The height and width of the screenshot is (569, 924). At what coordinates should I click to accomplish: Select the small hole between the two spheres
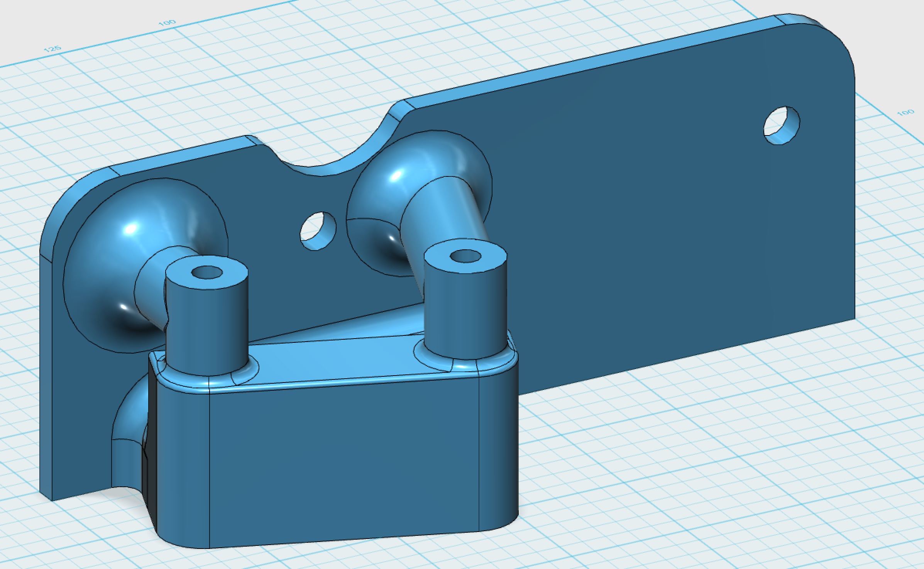pos(318,231)
